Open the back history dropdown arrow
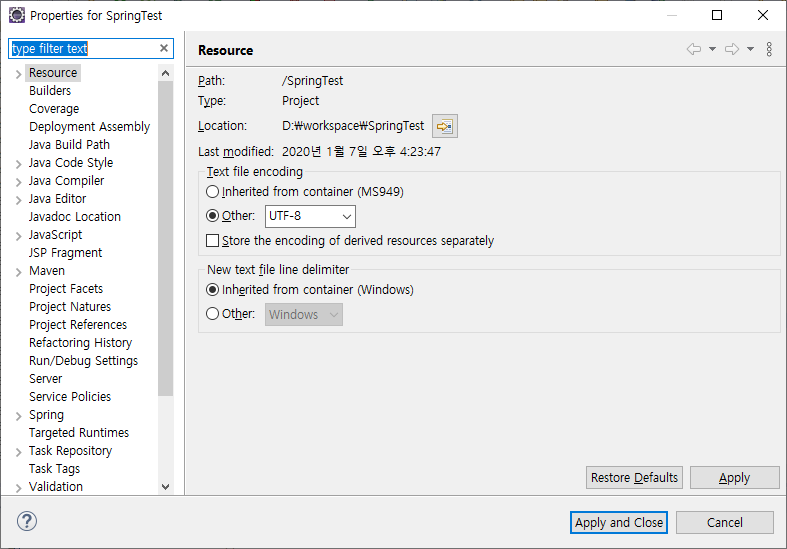 [x=712, y=49]
